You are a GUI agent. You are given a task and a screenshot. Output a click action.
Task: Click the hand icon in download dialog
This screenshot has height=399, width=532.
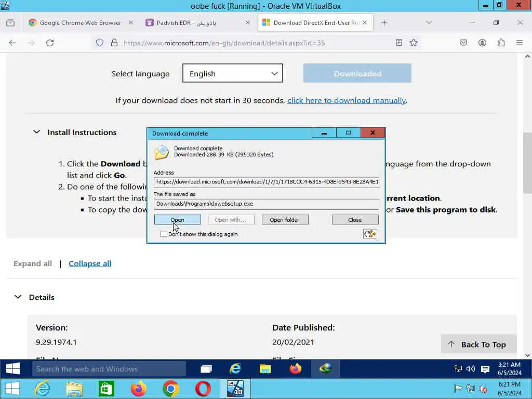[x=370, y=234]
